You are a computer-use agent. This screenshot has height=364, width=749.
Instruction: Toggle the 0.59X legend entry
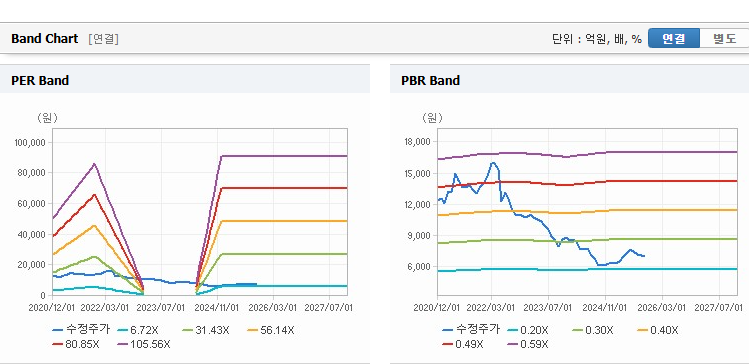(528, 344)
